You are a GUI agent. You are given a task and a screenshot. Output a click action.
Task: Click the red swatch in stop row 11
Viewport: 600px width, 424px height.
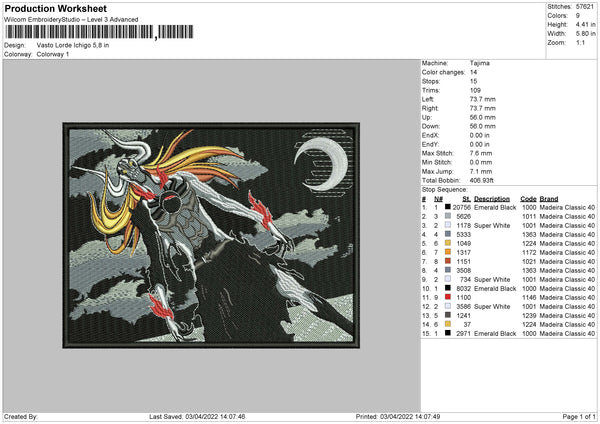click(448, 297)
